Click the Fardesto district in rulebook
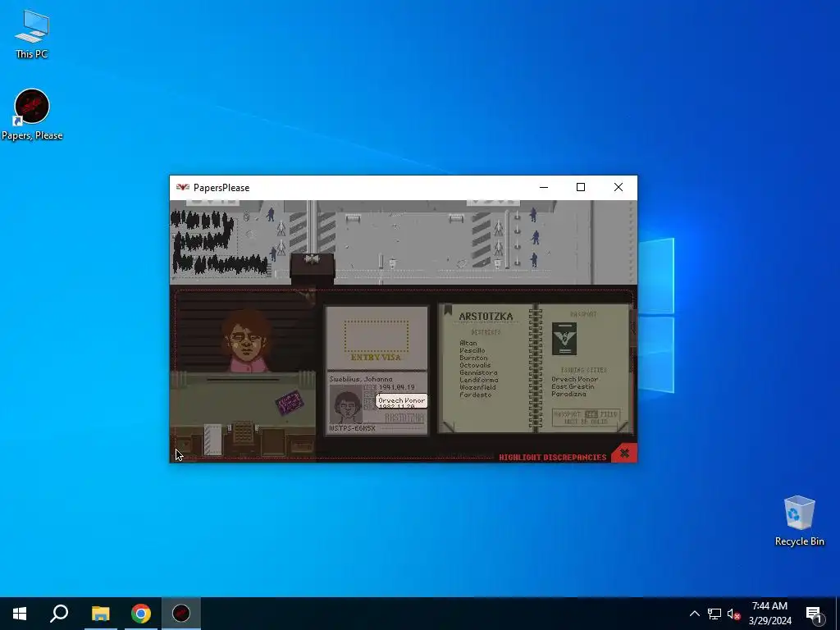Image resolution: width=840 pixels, height=630 pixels. [475, 395]
